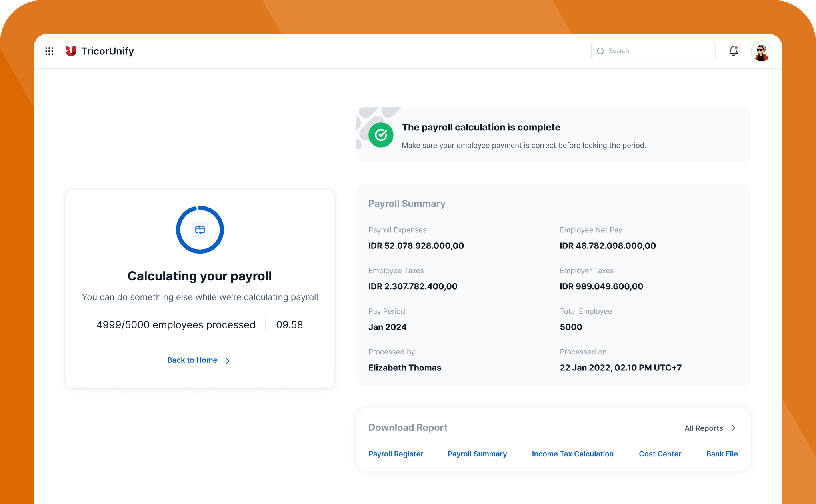Select the Bank File report tab
This screenshot has width=816, height=504.
(x=722, y=453)
